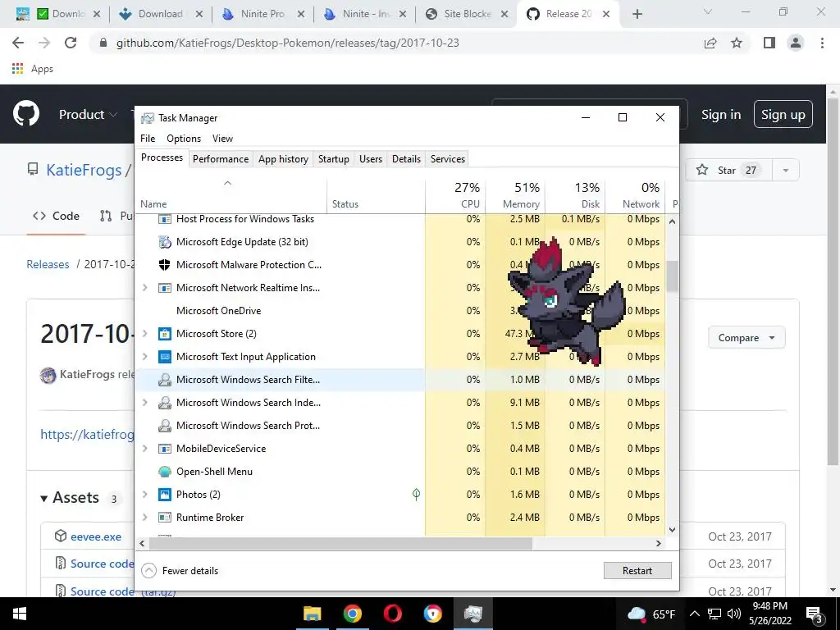Select the Microsoft Malware Protection shield icon
The width and height of the screenshot is (840, 630).
pyautogui.click(x=164, y=265)
